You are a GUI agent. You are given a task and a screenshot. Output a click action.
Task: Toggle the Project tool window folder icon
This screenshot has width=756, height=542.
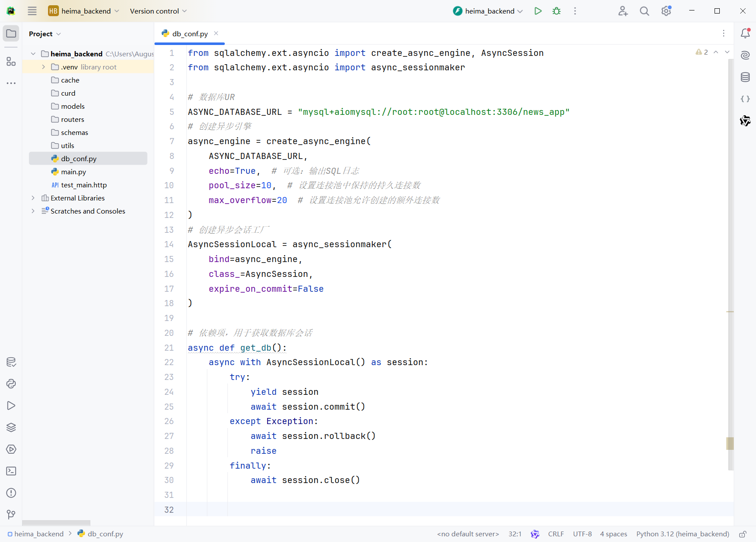11,34
